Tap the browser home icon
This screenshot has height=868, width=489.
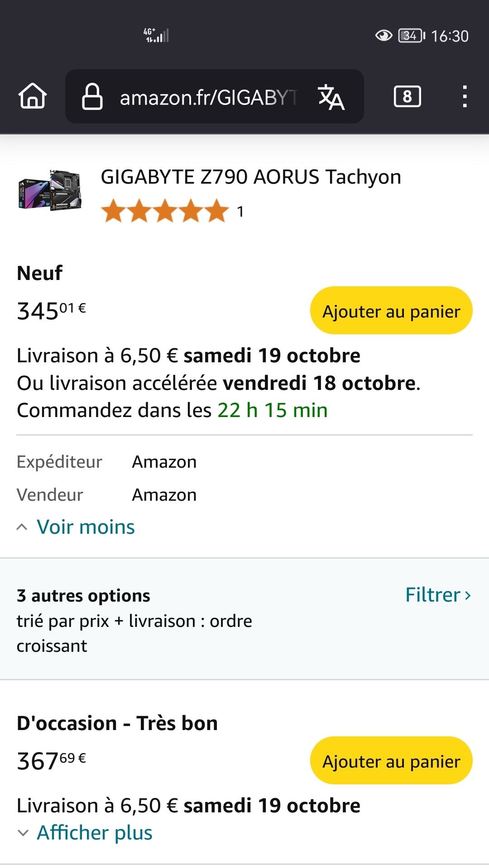click(x=32, y=96)
